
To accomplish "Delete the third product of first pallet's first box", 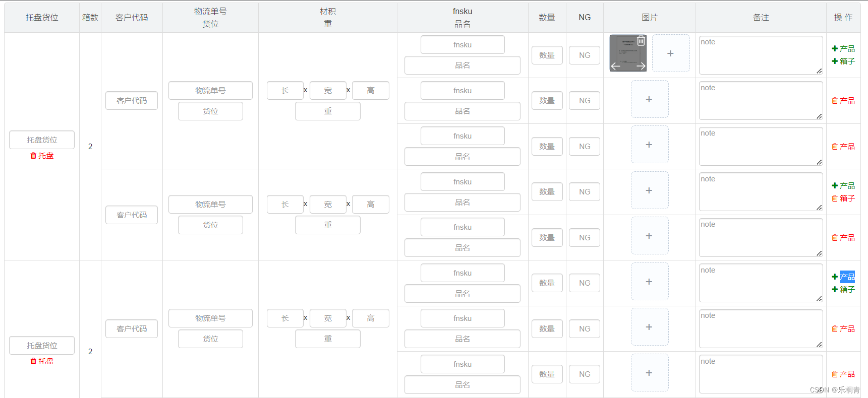I will [843, 147].
